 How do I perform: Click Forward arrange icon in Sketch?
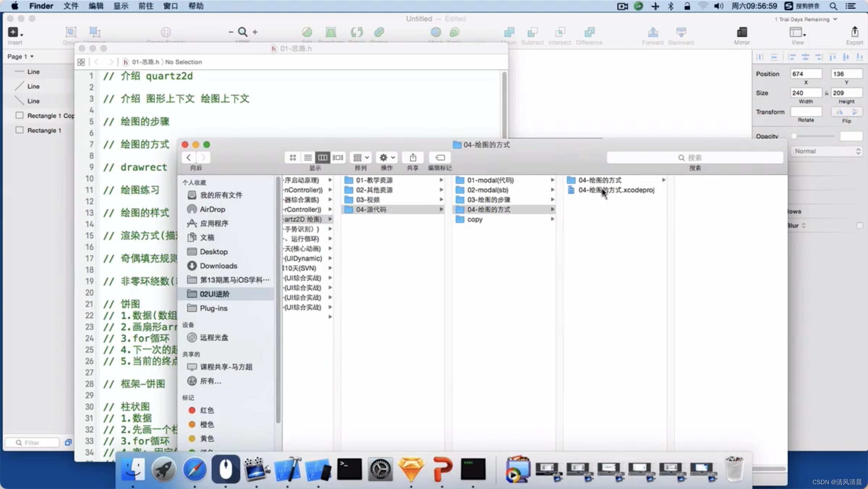[653, 32]
